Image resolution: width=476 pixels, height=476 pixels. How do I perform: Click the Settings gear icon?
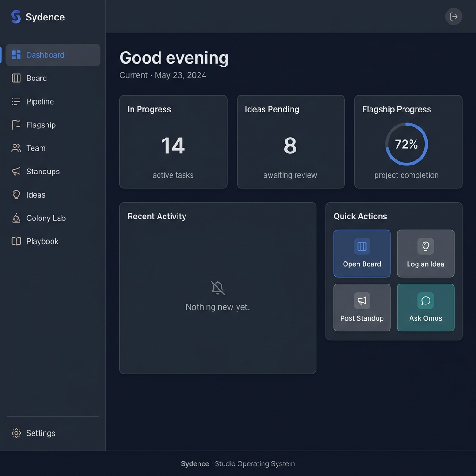(16, 433)
